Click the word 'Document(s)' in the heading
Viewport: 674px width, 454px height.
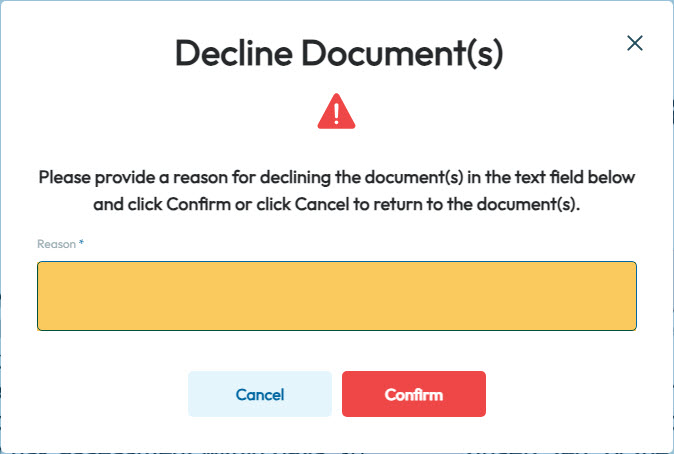(402, 53)
